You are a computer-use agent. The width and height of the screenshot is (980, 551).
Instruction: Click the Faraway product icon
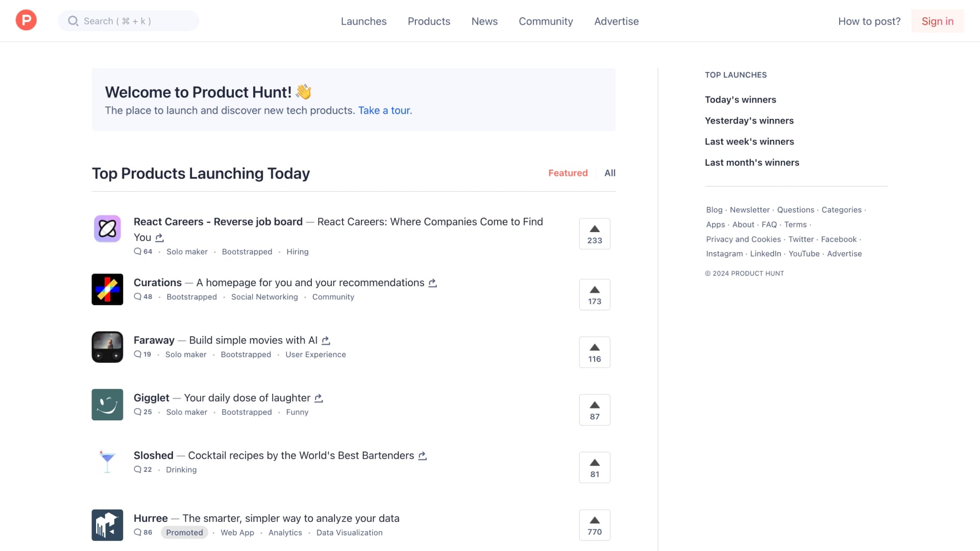pyautogui.click(x=107, y=347)
